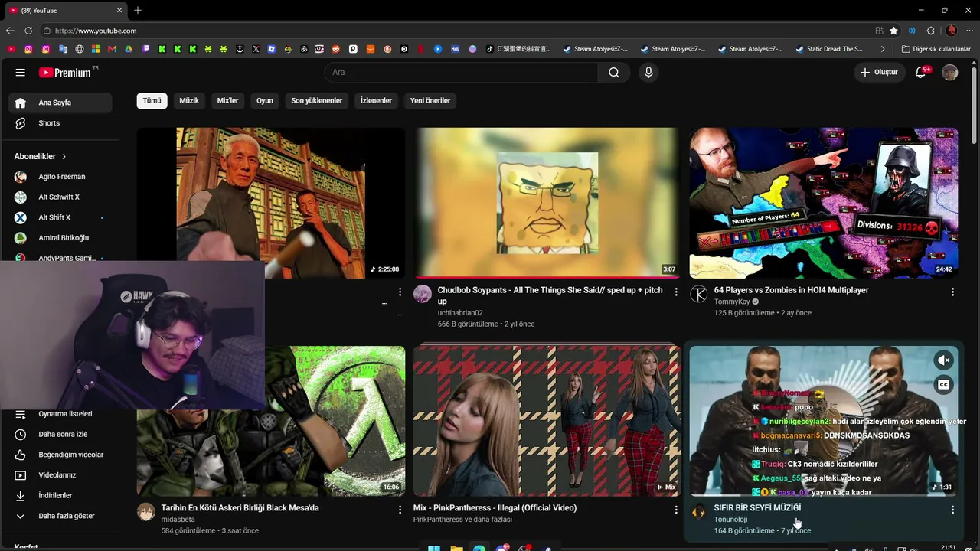Open more options for SIFIR BİR SEYFİ MÜZİĞİ video
This screenshot has height=551, width=980.
(952, 509)
